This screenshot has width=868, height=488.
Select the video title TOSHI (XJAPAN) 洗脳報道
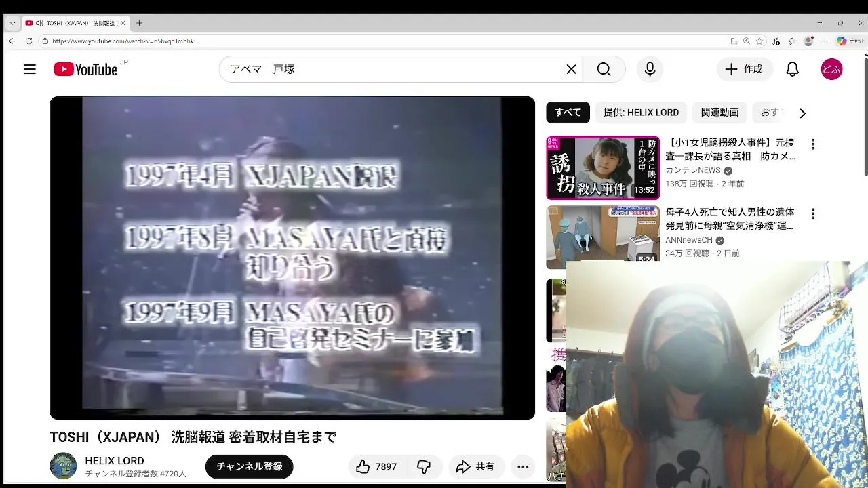[x=193, y=437]
